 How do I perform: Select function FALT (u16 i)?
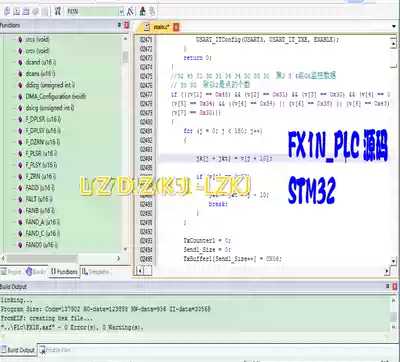point(39,199)
